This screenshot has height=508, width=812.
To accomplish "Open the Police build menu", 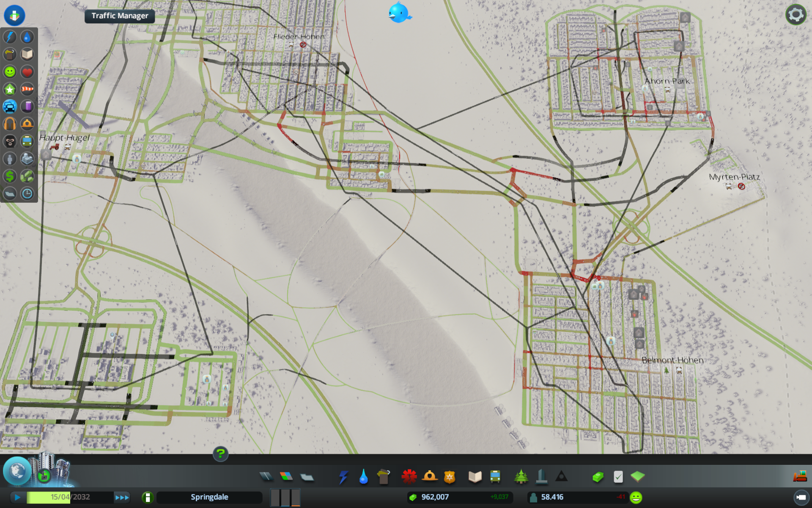I will (x=450, y=477).
